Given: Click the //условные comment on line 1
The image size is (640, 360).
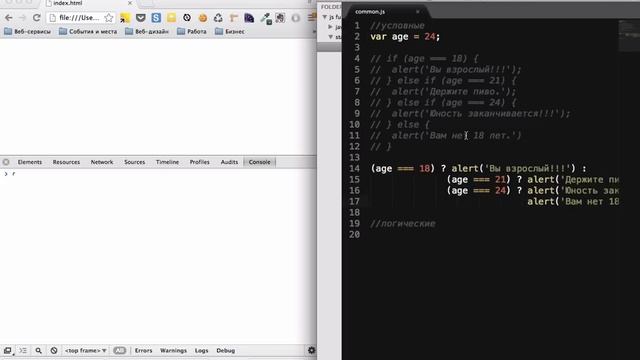Looking at the screenshot, I should coord(397,26).
